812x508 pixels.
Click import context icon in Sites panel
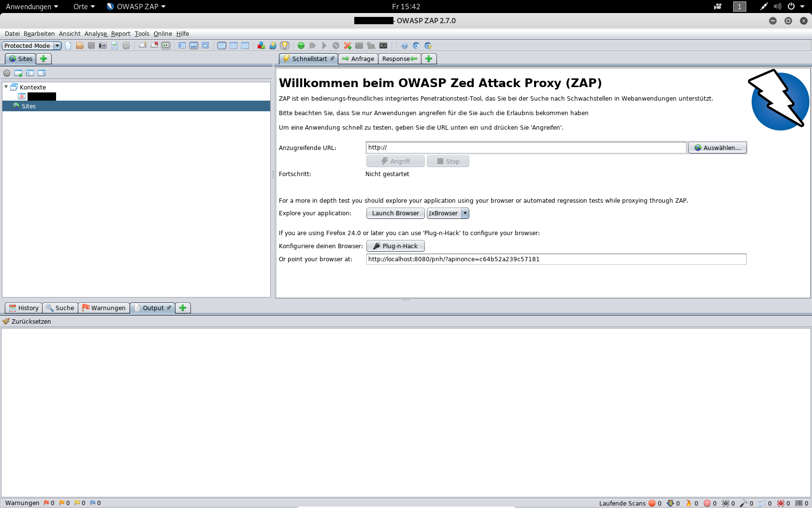tap(30, 73)
